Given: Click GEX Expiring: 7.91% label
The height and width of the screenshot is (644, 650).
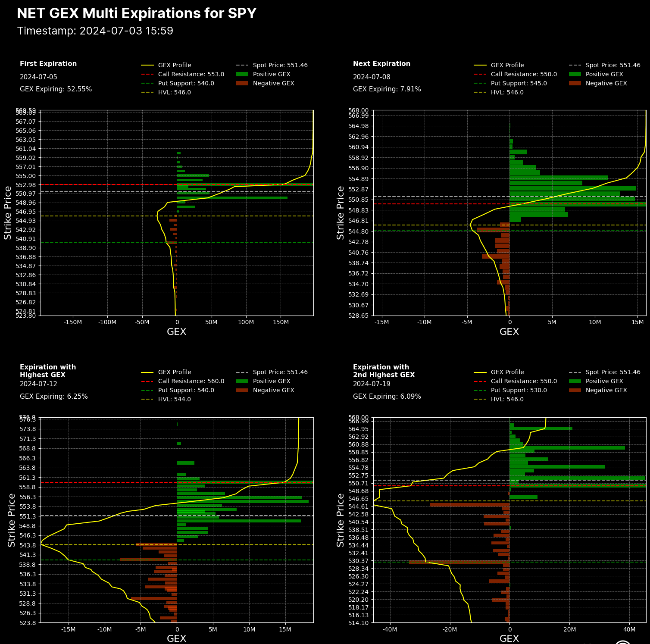Looking at the screenshot, I should tap(387, 89).
